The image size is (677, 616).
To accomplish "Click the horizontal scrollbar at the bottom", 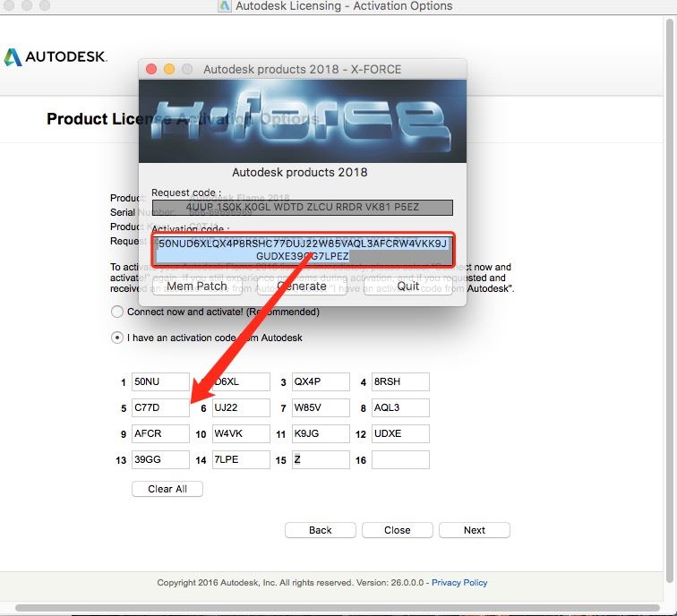I will [337, 608].
